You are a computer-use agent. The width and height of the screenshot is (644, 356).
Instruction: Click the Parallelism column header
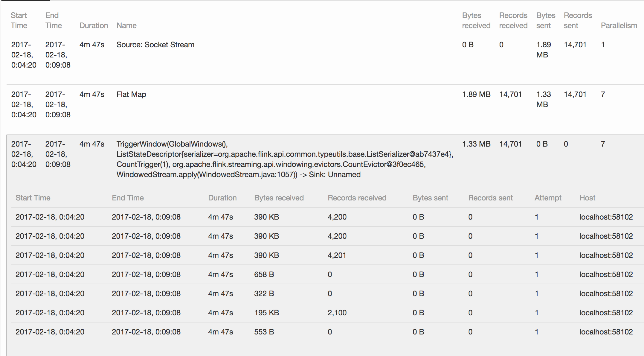pos(619,26)
